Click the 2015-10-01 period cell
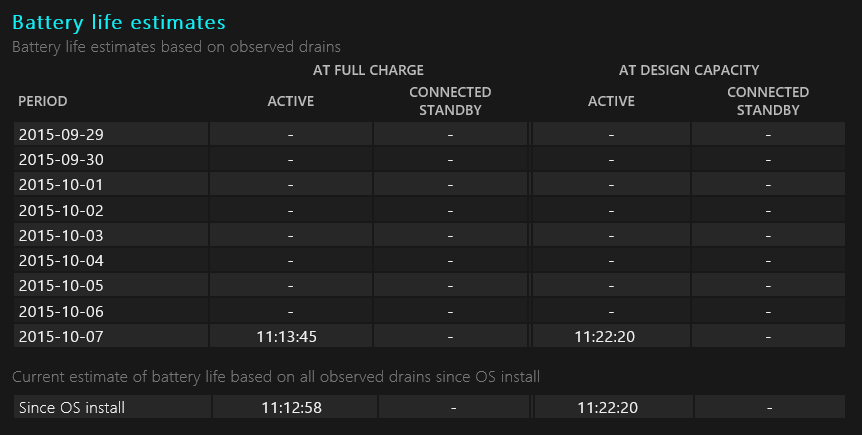This screenshot has width=862, height=435. pyautogui.click(x=61, y=185)
